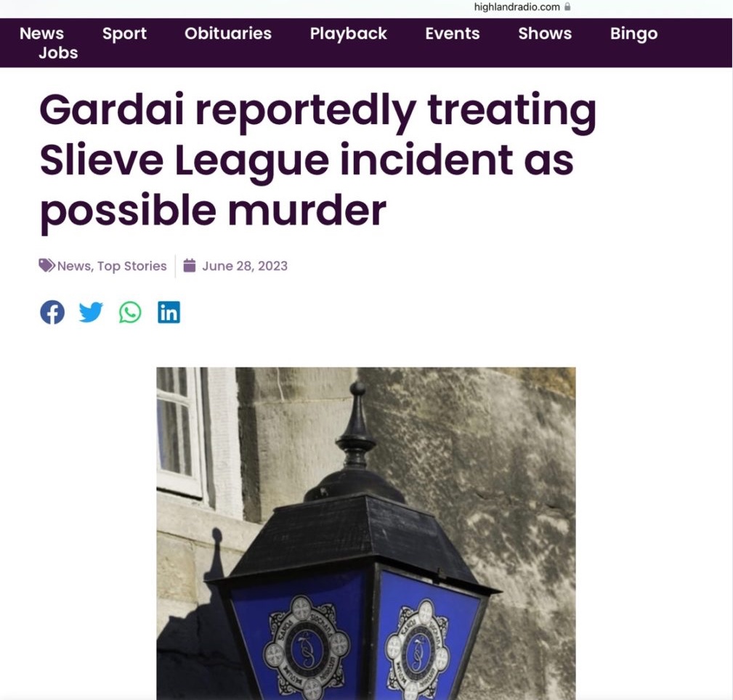The image size is (733, 700).
Task: Click the Garda lantern article image
Action: pos(366,533)
